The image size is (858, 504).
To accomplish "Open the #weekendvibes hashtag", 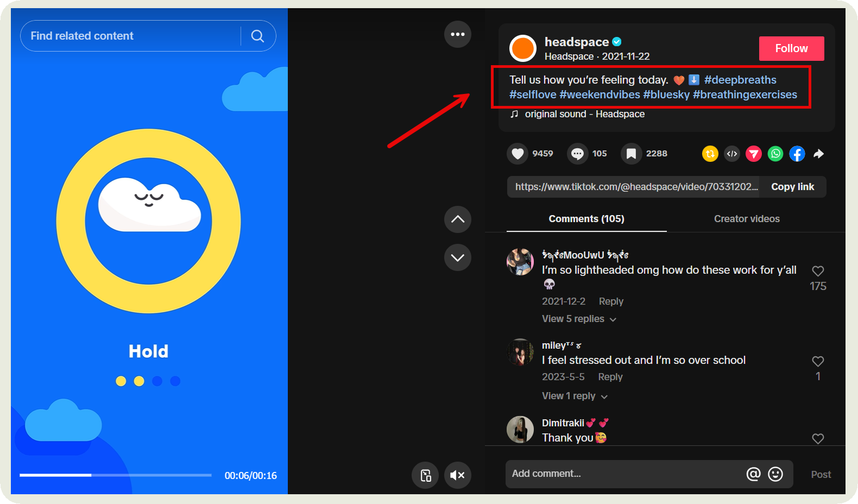I will tap(600, 94).
